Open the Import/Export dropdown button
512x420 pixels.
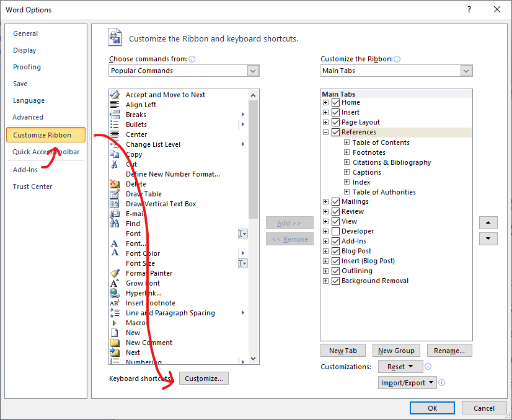coord(407,382)
